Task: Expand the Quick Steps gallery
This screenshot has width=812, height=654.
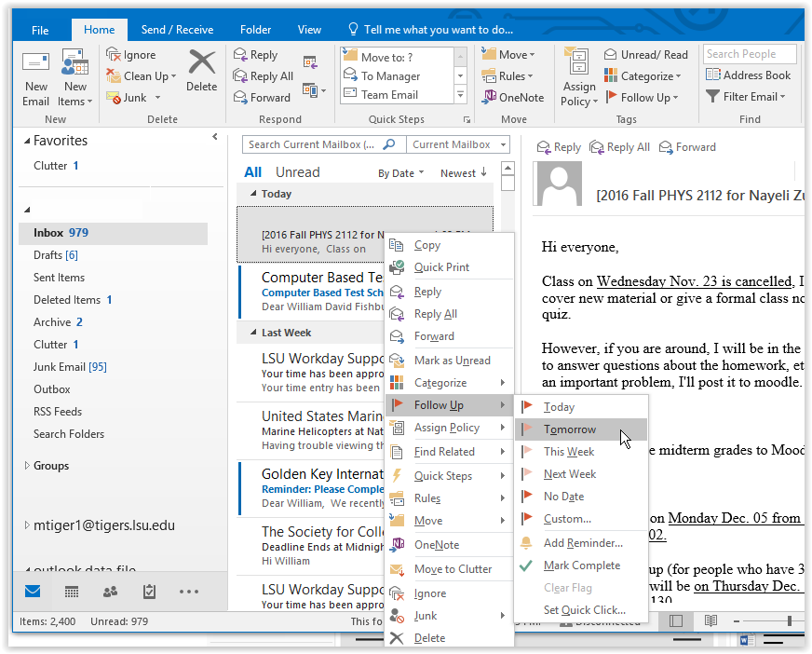Action: coord(460,95)
